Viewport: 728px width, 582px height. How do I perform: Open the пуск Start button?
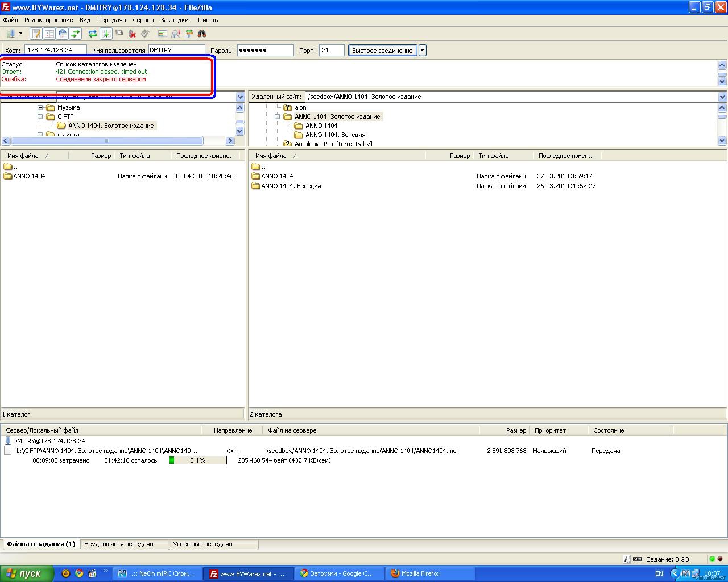click(x=27, y=573)
